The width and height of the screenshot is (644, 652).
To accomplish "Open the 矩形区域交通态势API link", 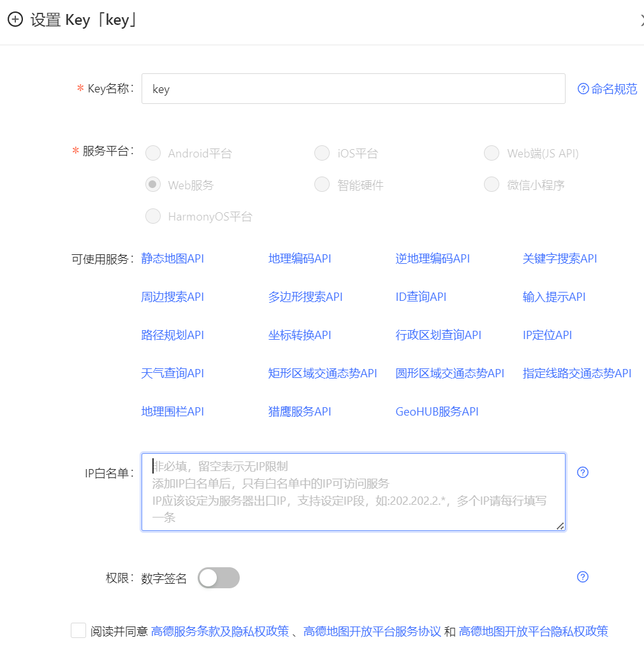I will pyautogui.click(x=323, y=373).
